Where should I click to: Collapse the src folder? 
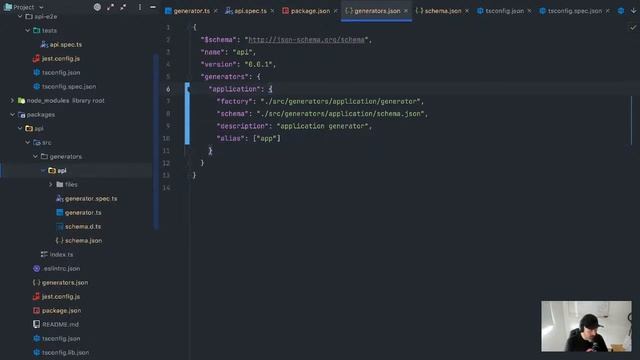(27, 142)
